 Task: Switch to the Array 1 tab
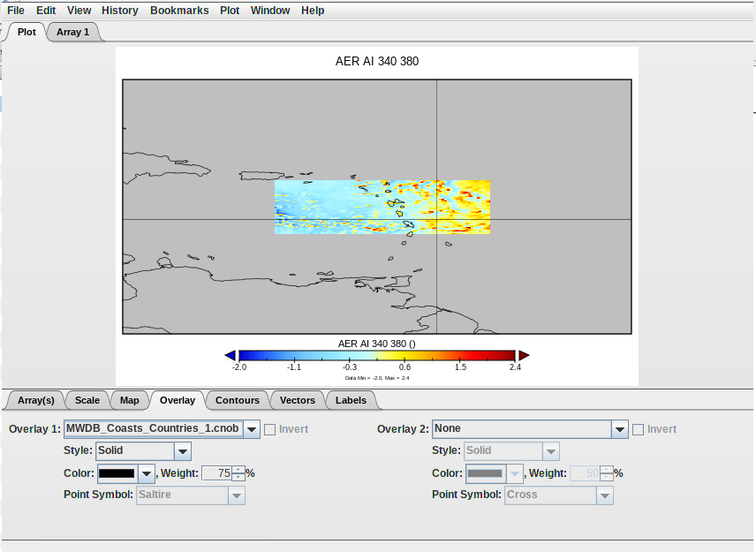(72, 32)
